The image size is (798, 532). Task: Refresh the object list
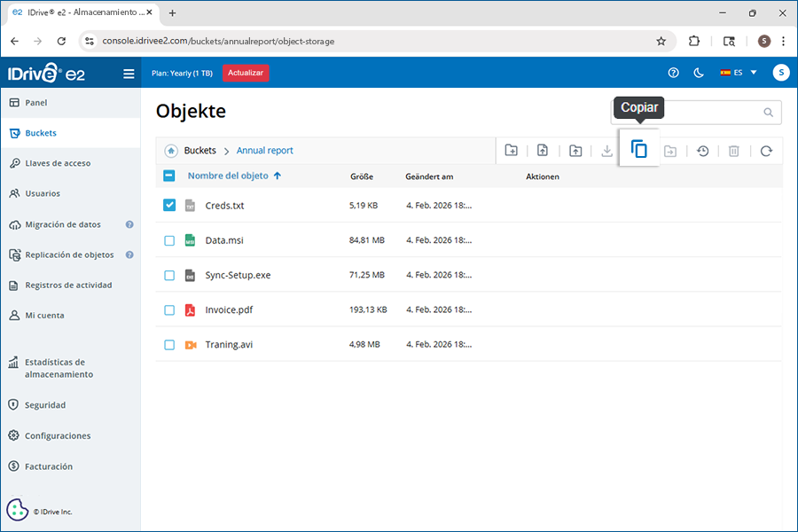point(766,151)
